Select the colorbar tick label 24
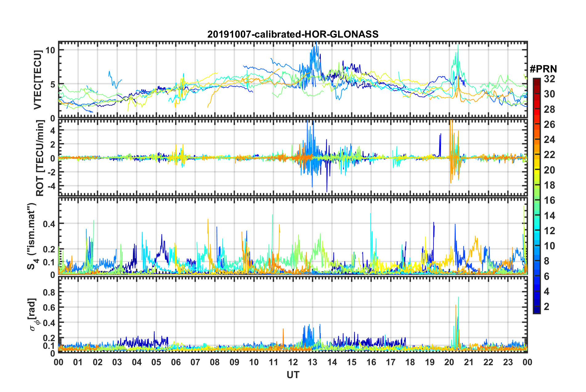Image resolution: width=586 pixels, height=392 pixels. [x=549, y=140]
